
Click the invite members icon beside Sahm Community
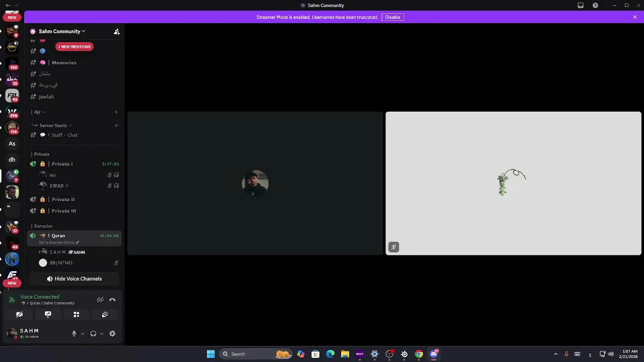(x=117, y=31)
